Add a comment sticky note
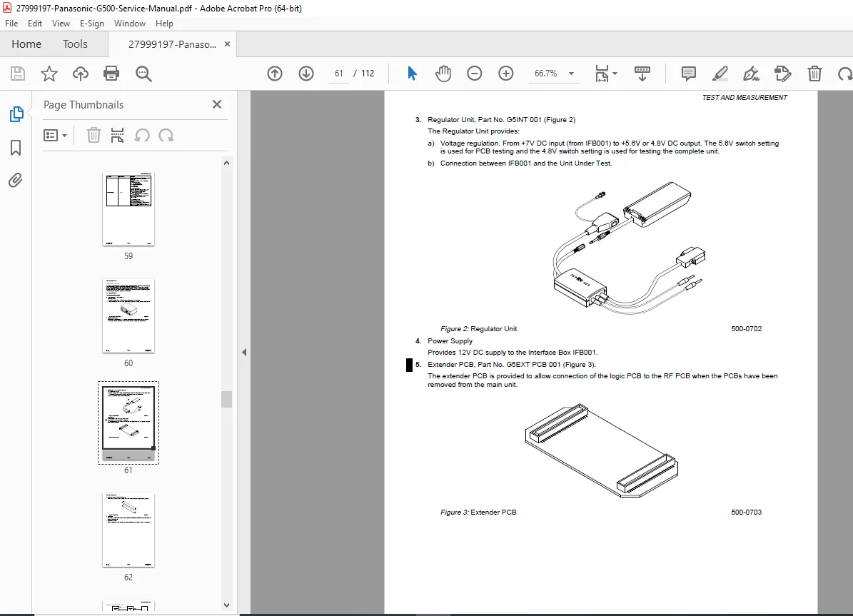The width and height of the screenshot is (853, 616). 689,74
